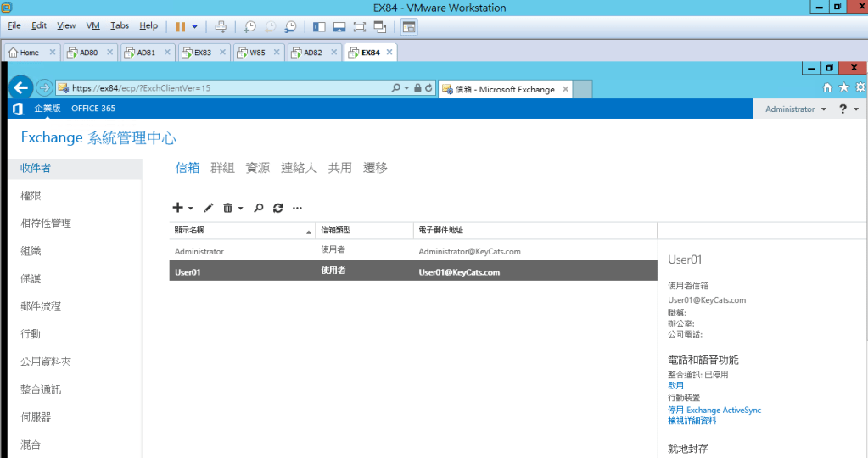Switch to the 群組 tab
The width and height of the screenshot is (868, 458).
222,168
